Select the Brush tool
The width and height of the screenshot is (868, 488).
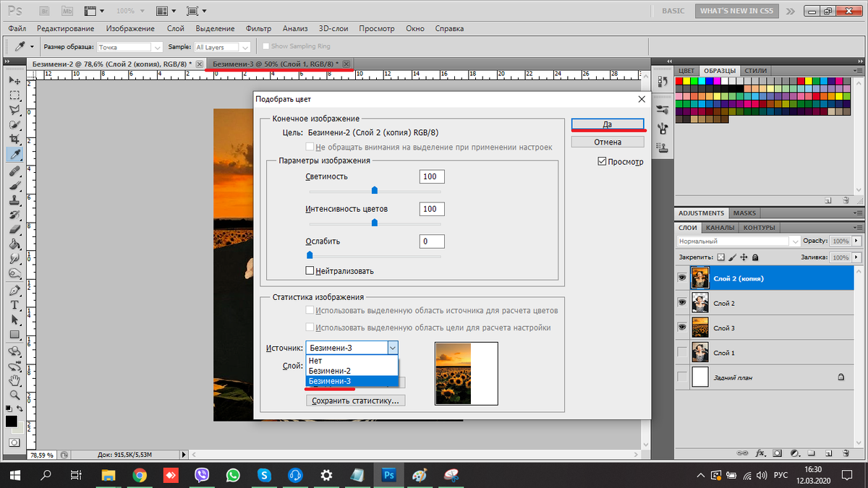14,185
